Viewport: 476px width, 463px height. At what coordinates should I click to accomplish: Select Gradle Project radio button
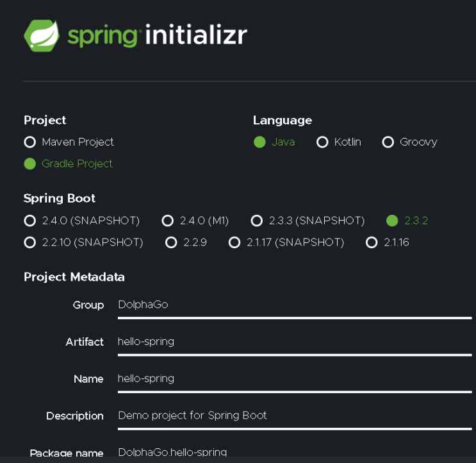point(30,164)
